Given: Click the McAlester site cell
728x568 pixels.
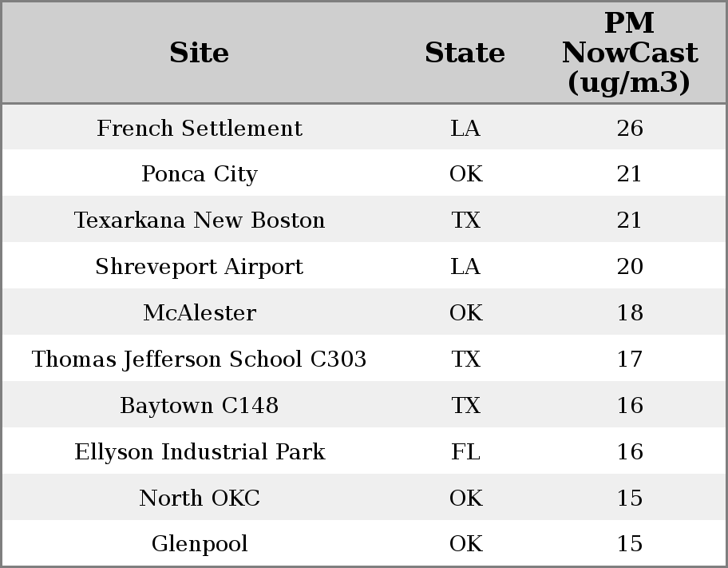Looking at the screenshot, I should click(x=199, y=313).
